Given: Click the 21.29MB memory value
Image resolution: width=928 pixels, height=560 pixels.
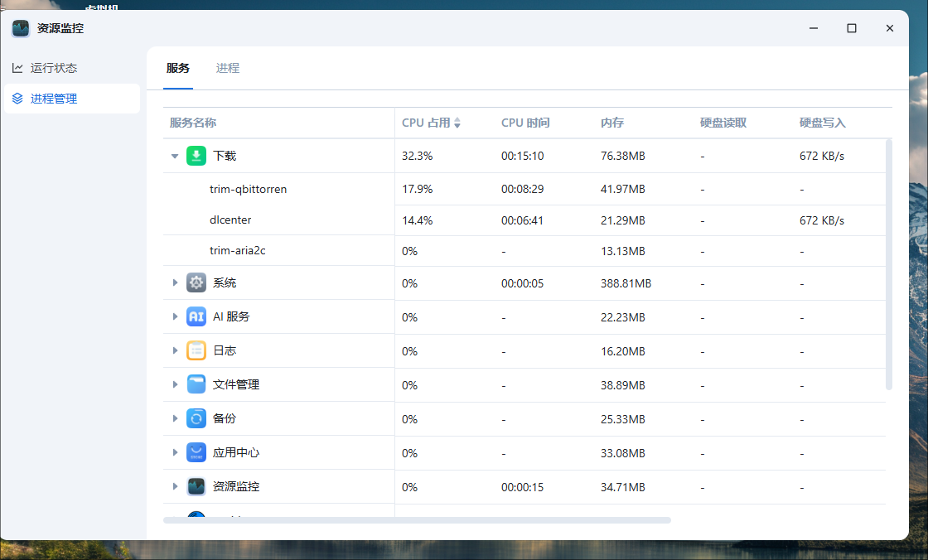Looking at the screenshot, I should coord(622,220).
